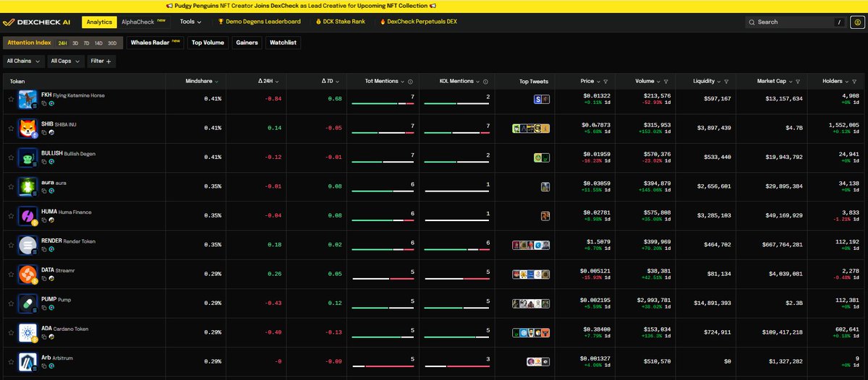
Task: Select the Gainers tab
Action: [247, 43]
